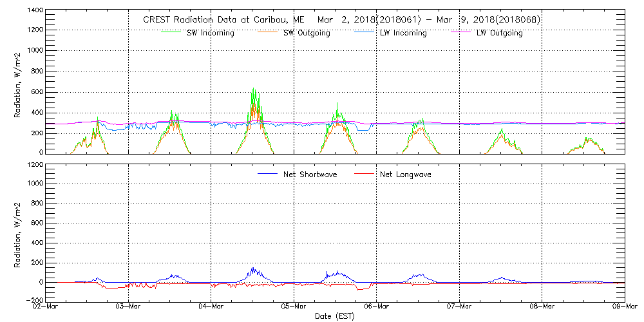Screen dimensions: 644x322
Task: Click the Net Longwave legend label
Action: click(x=404, y=174)
